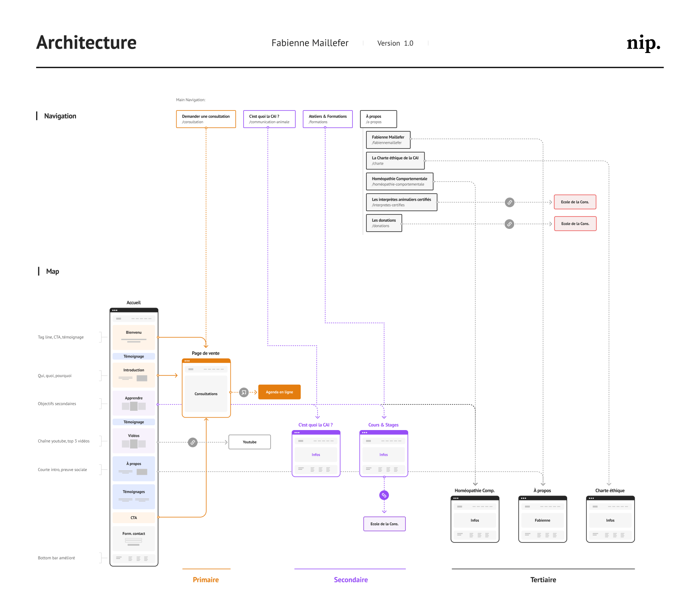Click the Ecole de la Cons. box beside donations
The image size is (700, 616).
575,224
